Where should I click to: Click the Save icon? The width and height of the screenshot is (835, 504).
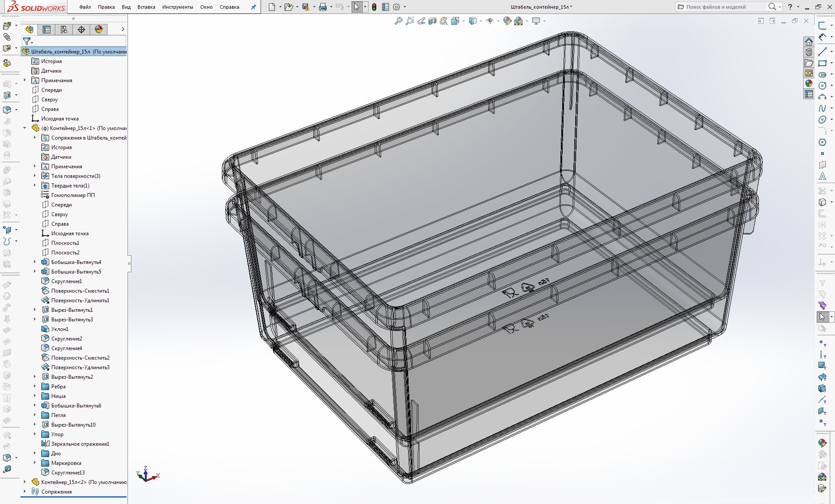pos(305,7)
